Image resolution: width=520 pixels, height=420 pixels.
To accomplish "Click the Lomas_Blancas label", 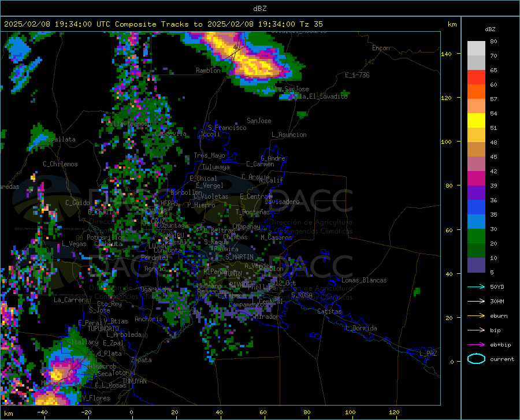I will point(364,280).
